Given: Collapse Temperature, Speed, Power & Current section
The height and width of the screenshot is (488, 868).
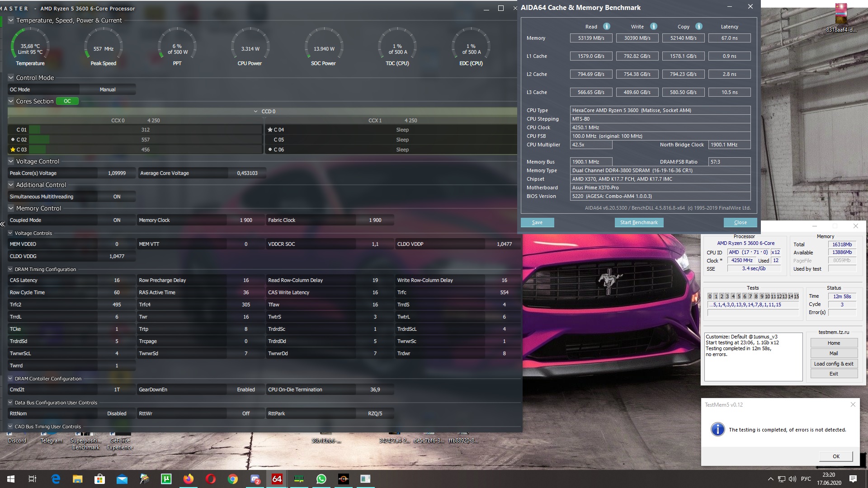Looking at the screenshot, I should coord(11,20).
